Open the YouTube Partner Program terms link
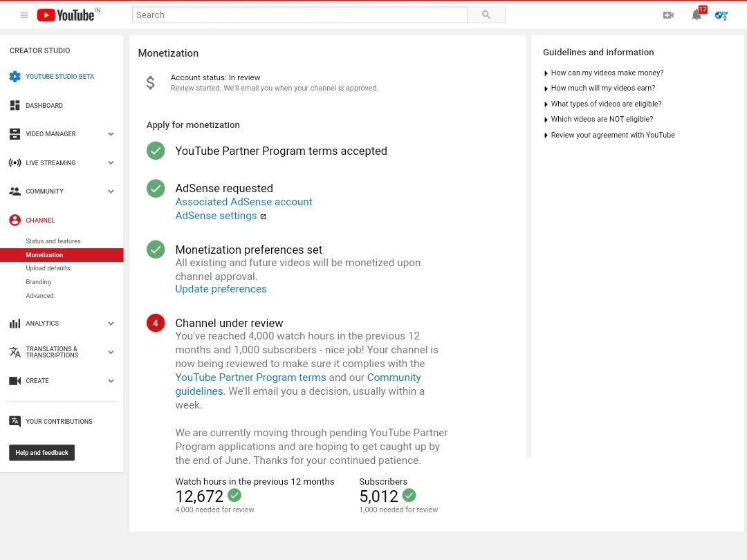The width and height of the screenshot is (747, 560). (250, 377)
